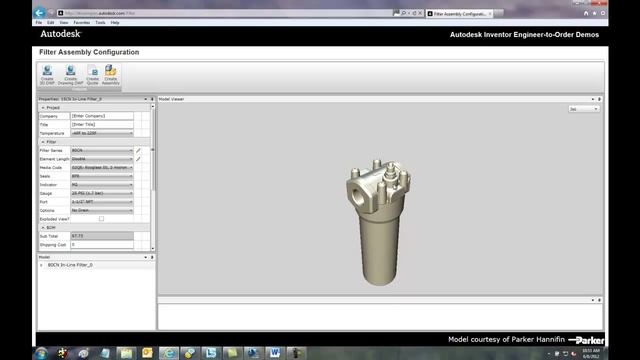Viewport: 640px width, 360px height.
Task: Open the Element Length dropdown
Action: pos(102,159)
